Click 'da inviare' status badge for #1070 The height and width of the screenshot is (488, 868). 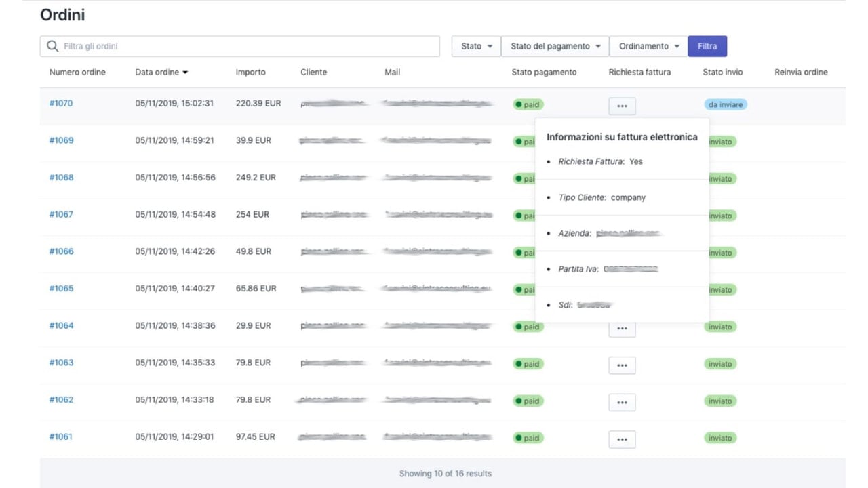click(x=725, y=105)
